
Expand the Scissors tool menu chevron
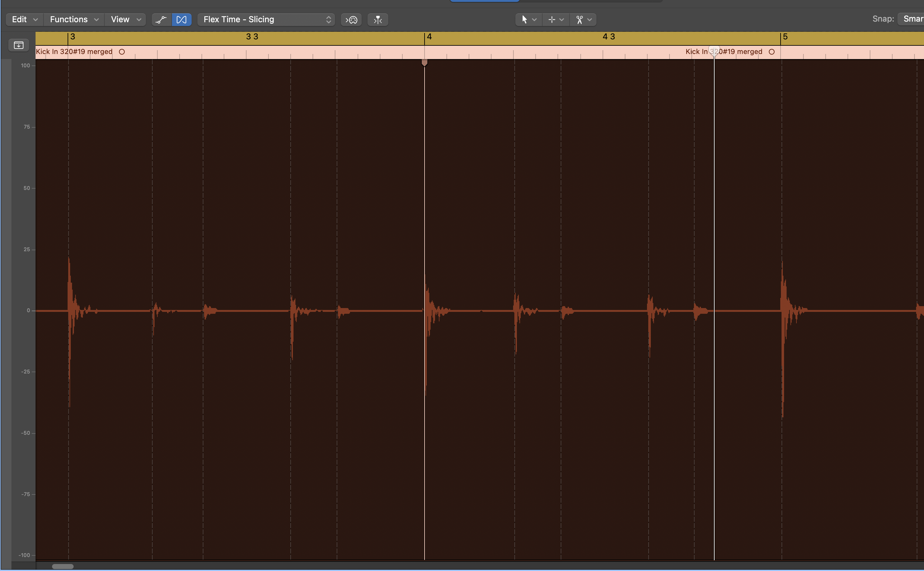[x=590, y=20]
